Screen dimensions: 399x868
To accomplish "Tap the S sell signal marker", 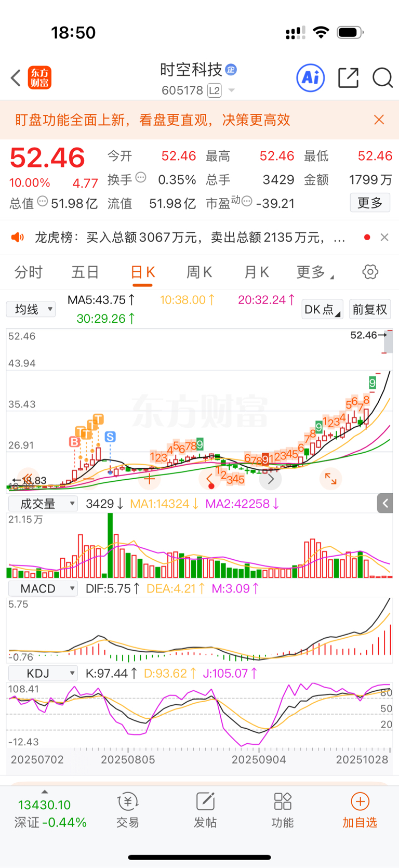I will tap(110, 437).
